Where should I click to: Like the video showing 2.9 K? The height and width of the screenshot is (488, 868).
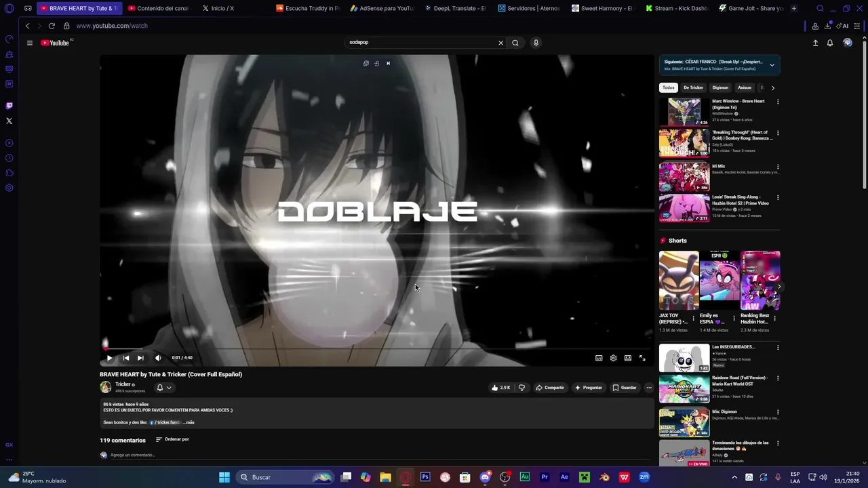(500, 388)
